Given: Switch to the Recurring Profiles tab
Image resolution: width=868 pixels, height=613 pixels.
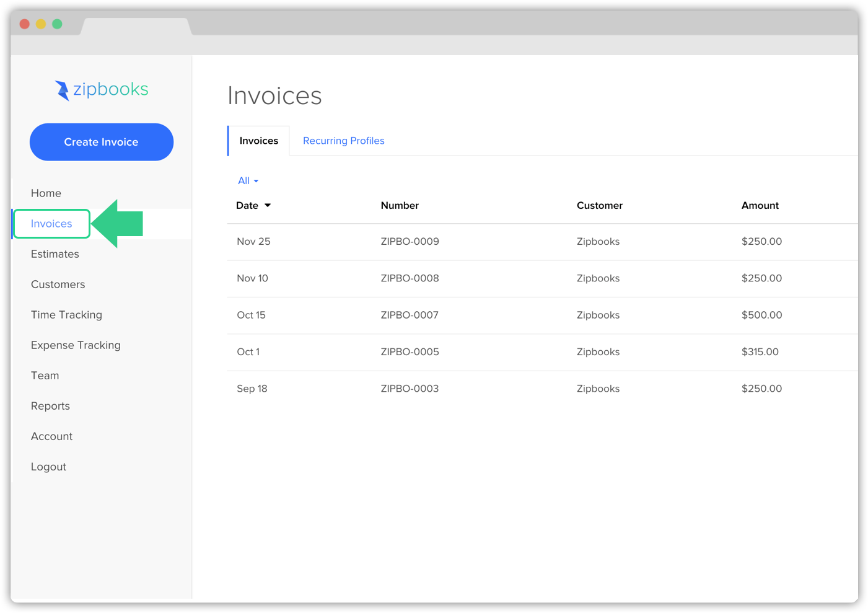Looking at the screenshot, I should pos(344,141).
